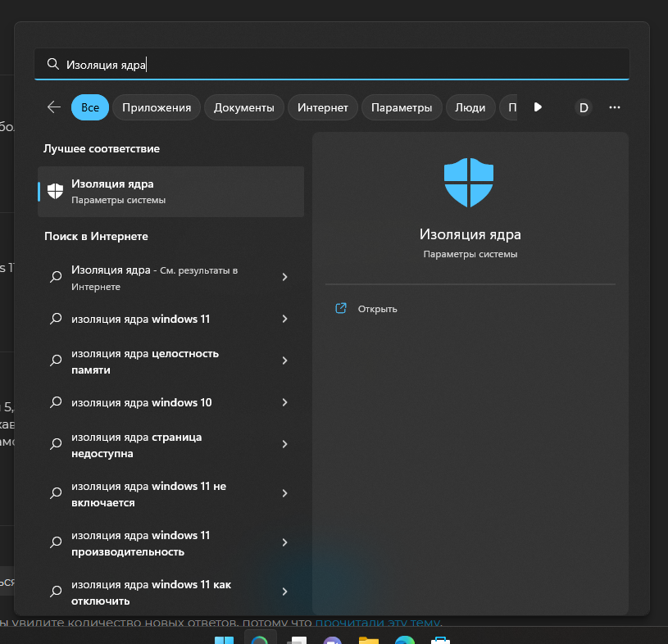Go back using the left arrow
668x644 pixels.
pyautogui.click(x=54, y=107)
